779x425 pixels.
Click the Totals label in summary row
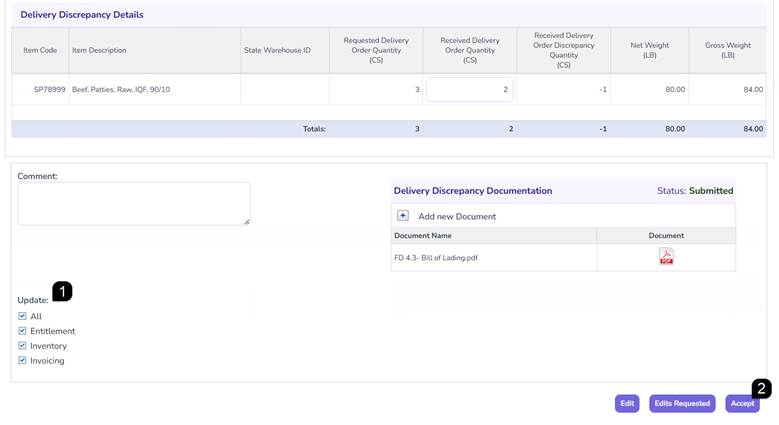[x=314, y=129]
